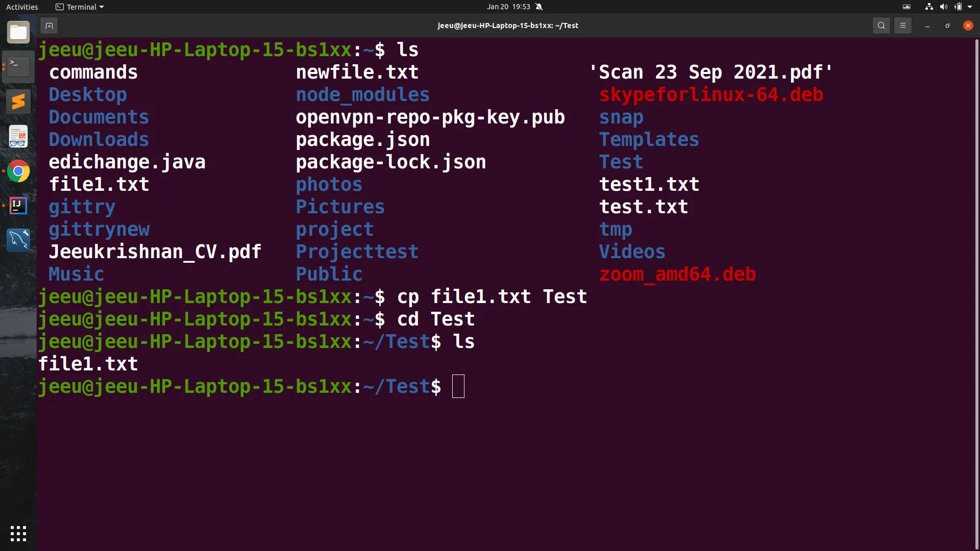
Task: Show the applications grid
Action: click(18, 533)
